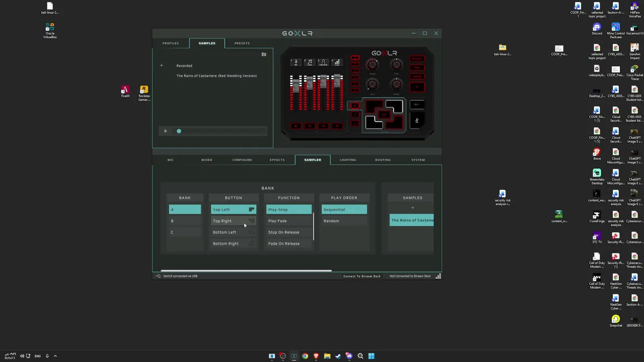Click the FX button on device image
The width and height of the screenshot is (644, 362).
[x=417, y=87]
